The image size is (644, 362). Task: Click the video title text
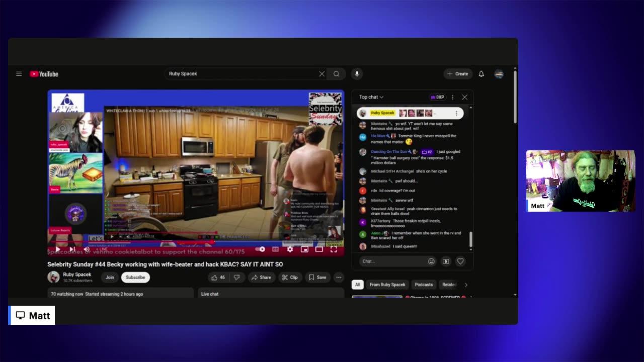pyautogui.click(x=165, y=264)
